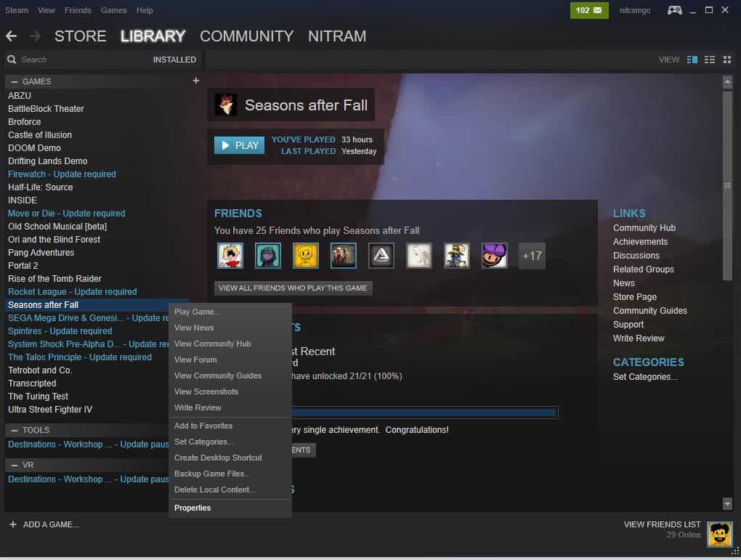This screenshot has width=741, height=560.
Task: Open the Store Page link
Action: click(x=635, y=297)
